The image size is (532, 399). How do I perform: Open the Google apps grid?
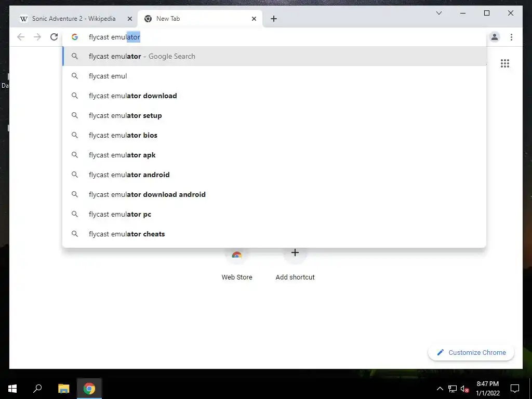click(x=505, y=63)
